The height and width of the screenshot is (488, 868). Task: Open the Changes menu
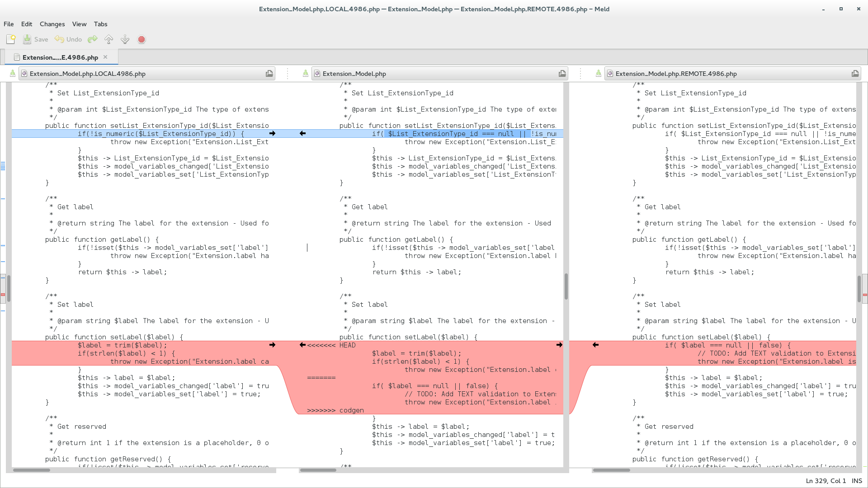point(52,24)
